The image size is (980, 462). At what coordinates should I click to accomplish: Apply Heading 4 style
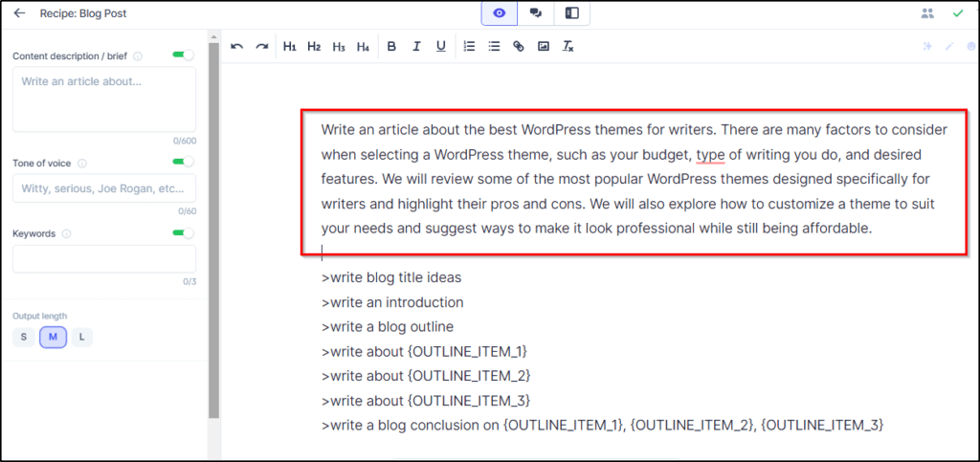coord(363,46)
